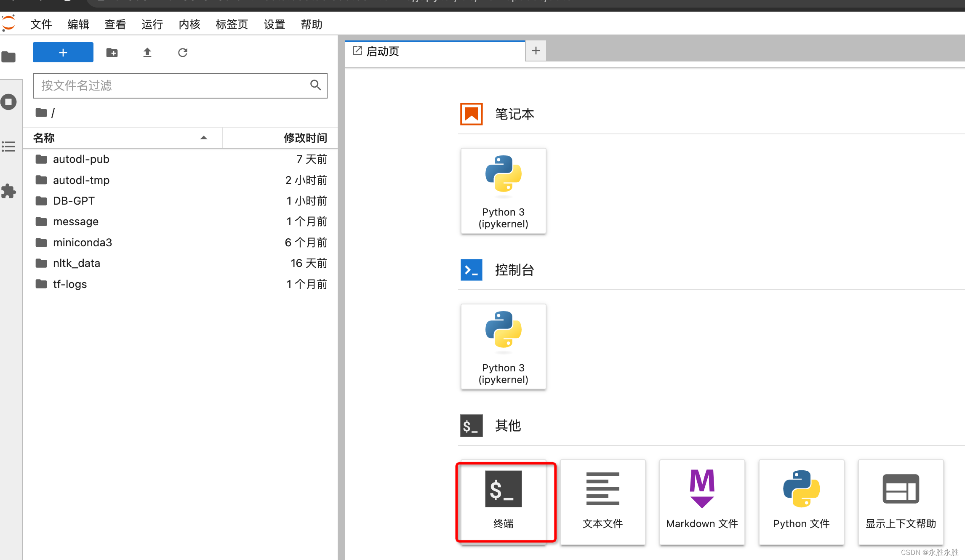
Task: Open running terminals and kernels sidebar
Action: click(x=9, y=102)
